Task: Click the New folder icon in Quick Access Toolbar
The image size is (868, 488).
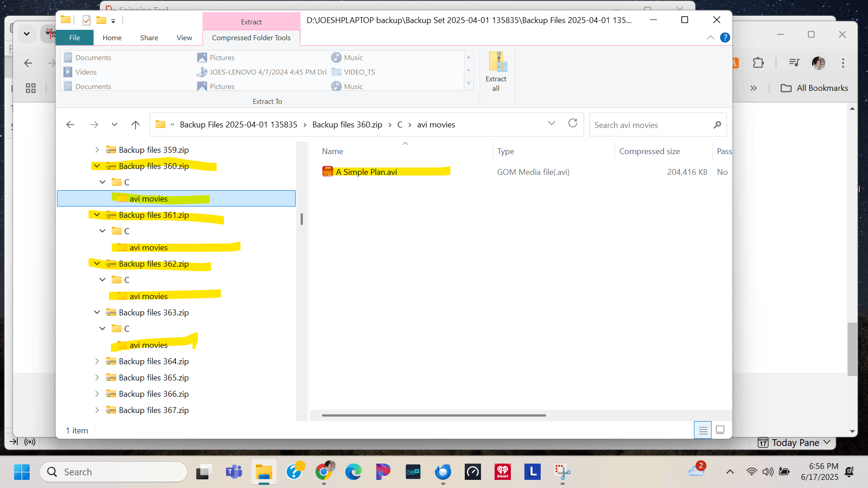Action: [101, 20]
